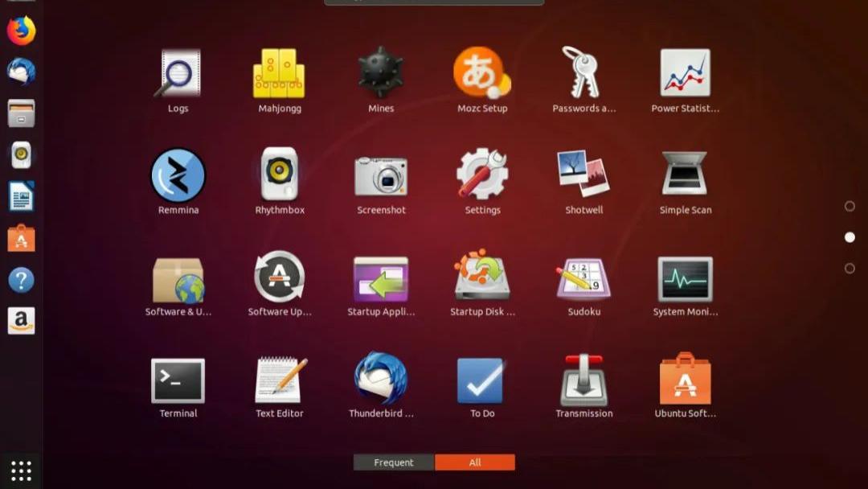Open the Screenshot tool

(x=381, y=182)
